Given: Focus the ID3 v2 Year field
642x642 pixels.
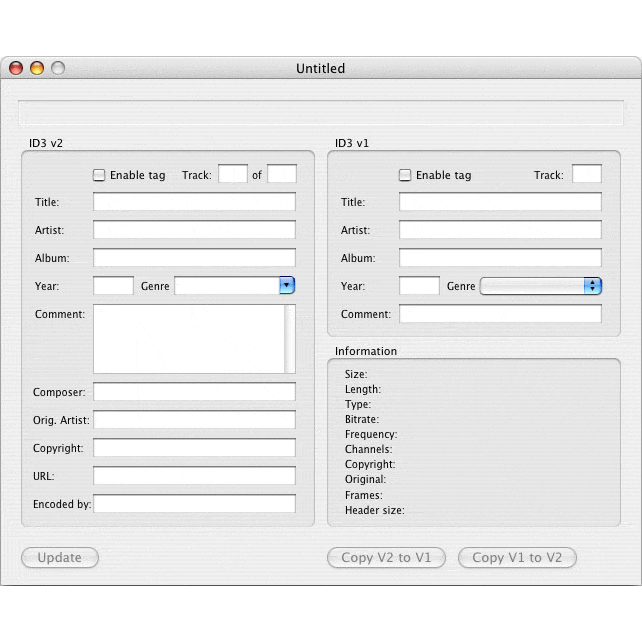Looking at the screenshot, I should (113, 285).
